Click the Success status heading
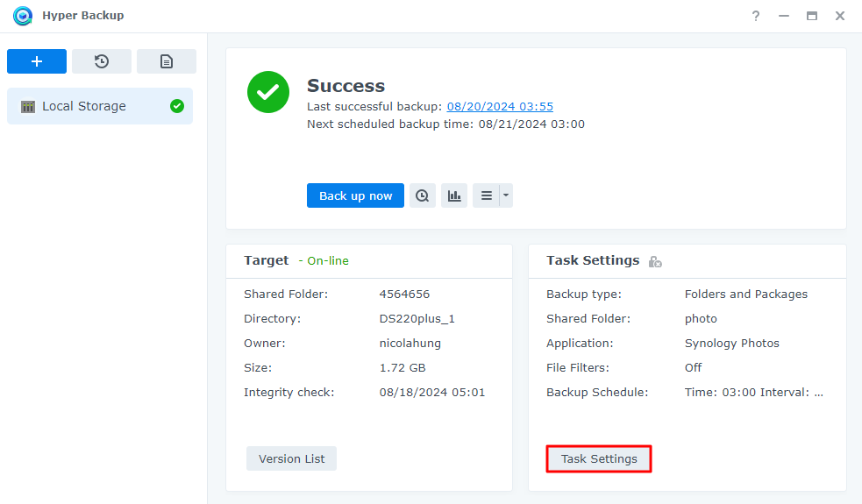 (x=346, y=86)
